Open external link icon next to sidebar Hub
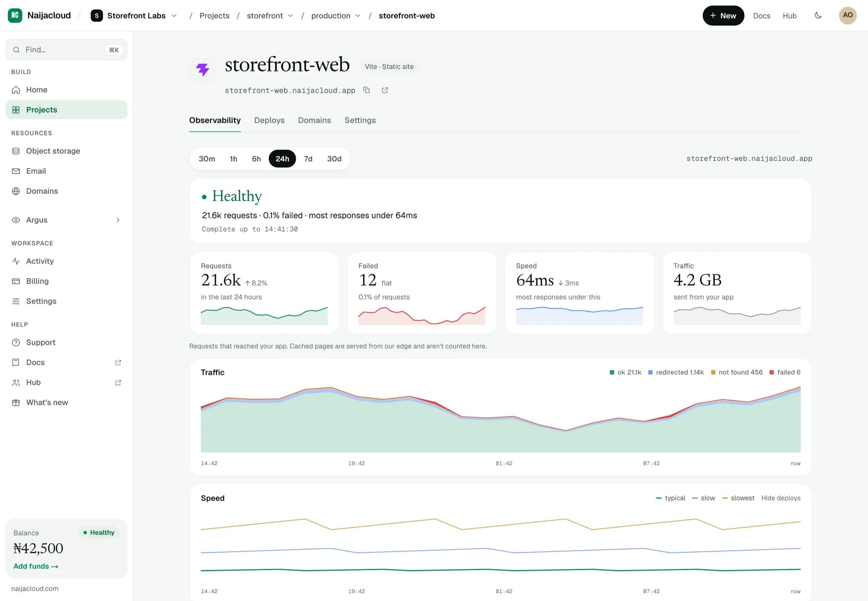 tap(118, 382)
